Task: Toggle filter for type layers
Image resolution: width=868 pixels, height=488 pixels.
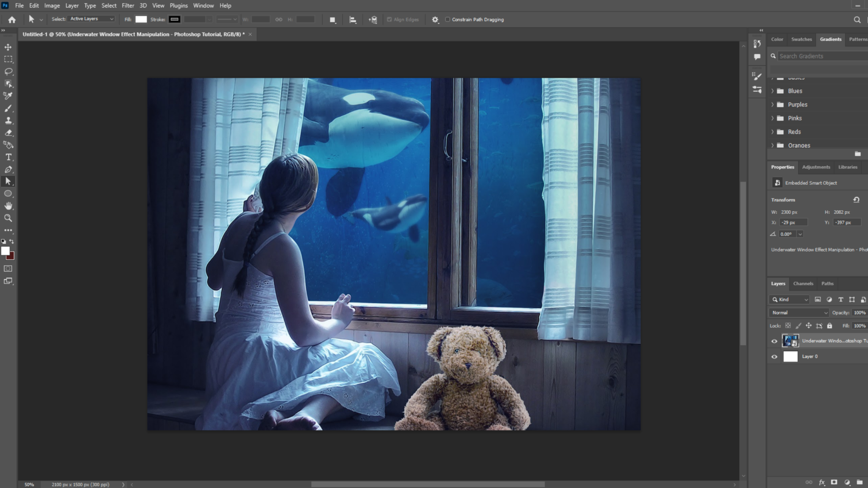Action: click(841, 299)
